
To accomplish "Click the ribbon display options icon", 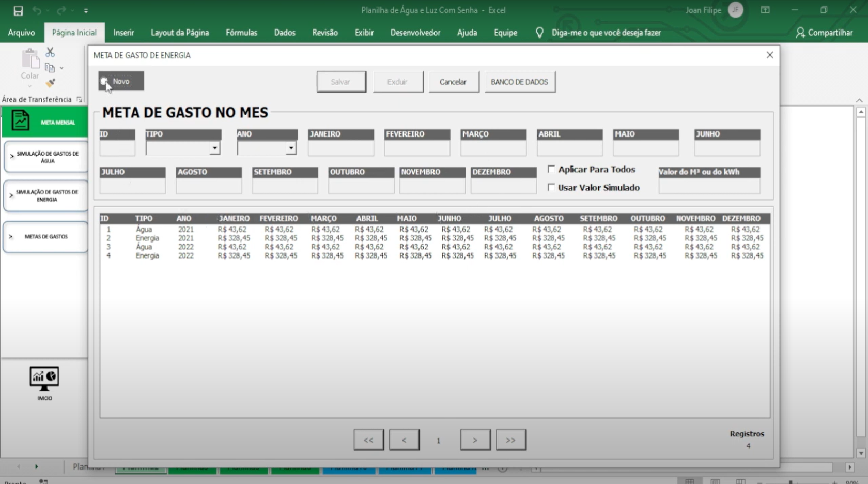I will (765, 10).
